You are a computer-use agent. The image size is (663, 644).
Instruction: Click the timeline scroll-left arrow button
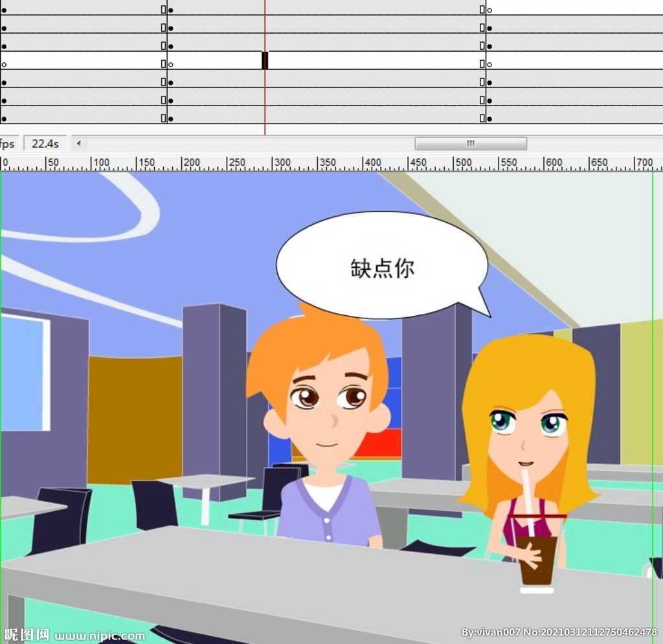(78, 144)
